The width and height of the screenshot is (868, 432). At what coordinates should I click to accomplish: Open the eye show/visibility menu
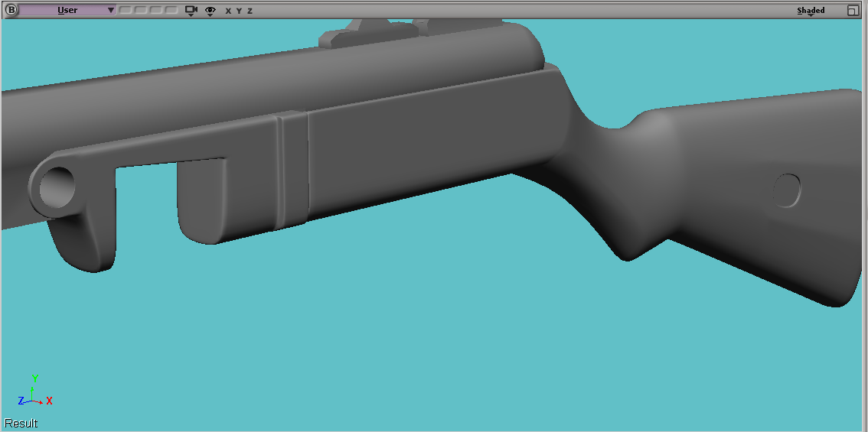point(210,11)
